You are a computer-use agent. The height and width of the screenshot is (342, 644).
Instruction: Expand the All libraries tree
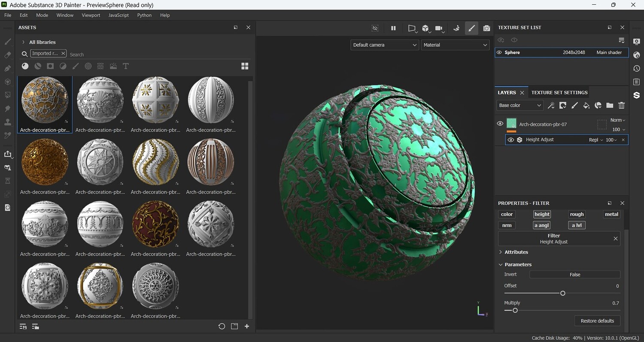[x=23, y=42]
